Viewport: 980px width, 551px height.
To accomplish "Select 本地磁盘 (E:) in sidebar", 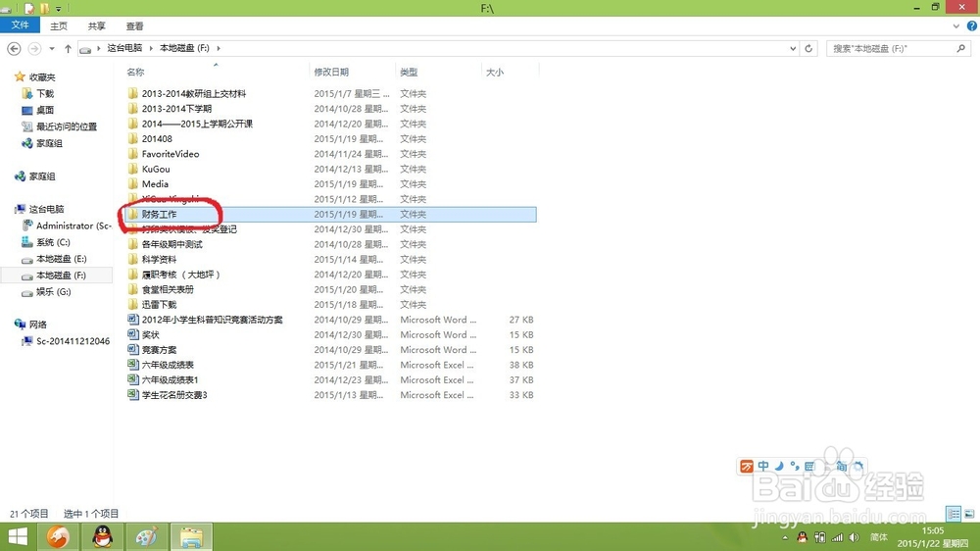I will pos(61,258).
